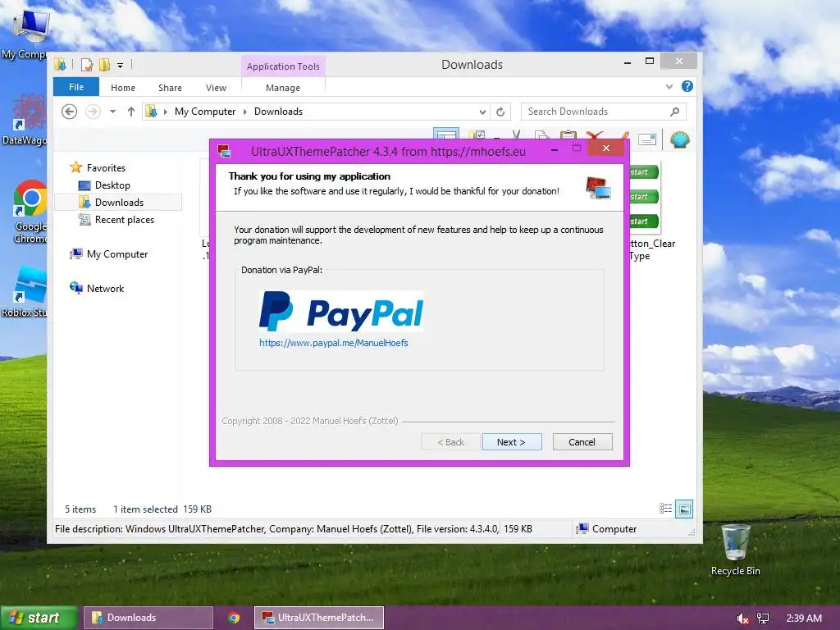Screen dimensions: 840x630
Task: Maximize the Downloads Explorer window
Action: point(650,62)
